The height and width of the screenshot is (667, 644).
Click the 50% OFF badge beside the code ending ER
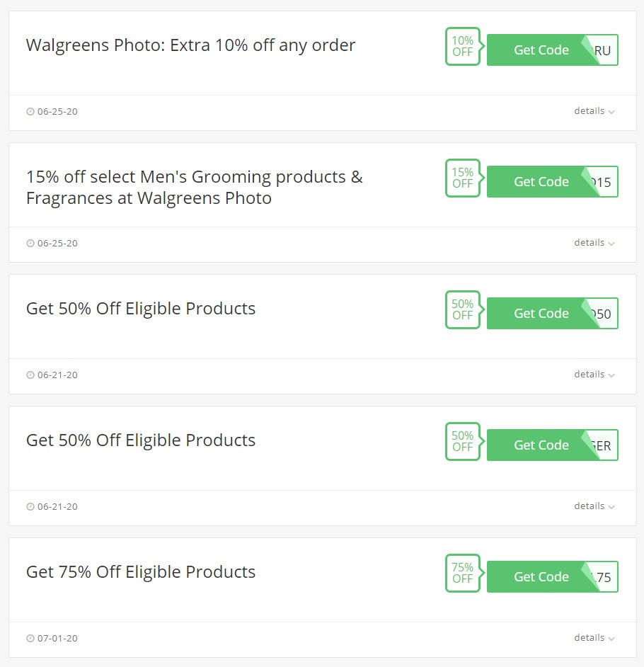tap(462, 442)
